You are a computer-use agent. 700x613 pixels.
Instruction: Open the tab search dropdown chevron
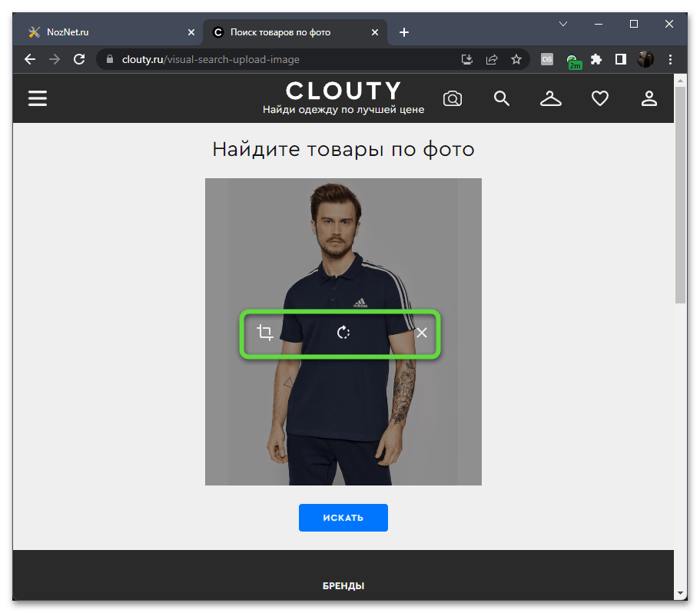click(x=563, y=24)
